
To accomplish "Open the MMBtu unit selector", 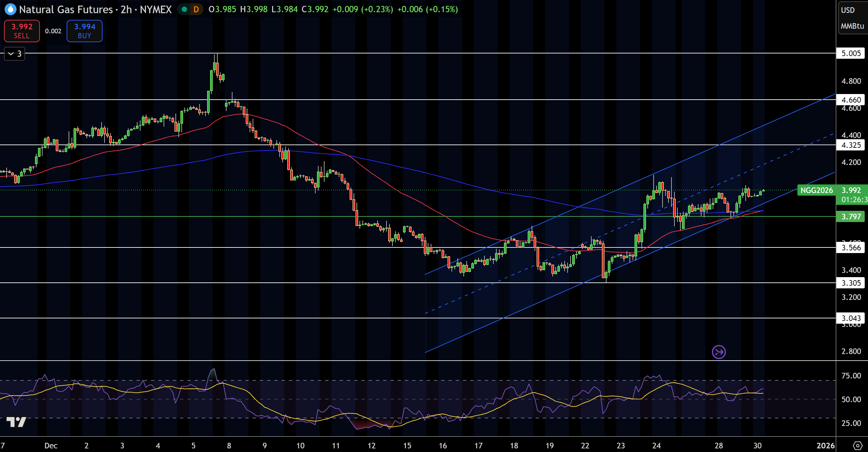I will pyautogui.click(x=852, y=26).
